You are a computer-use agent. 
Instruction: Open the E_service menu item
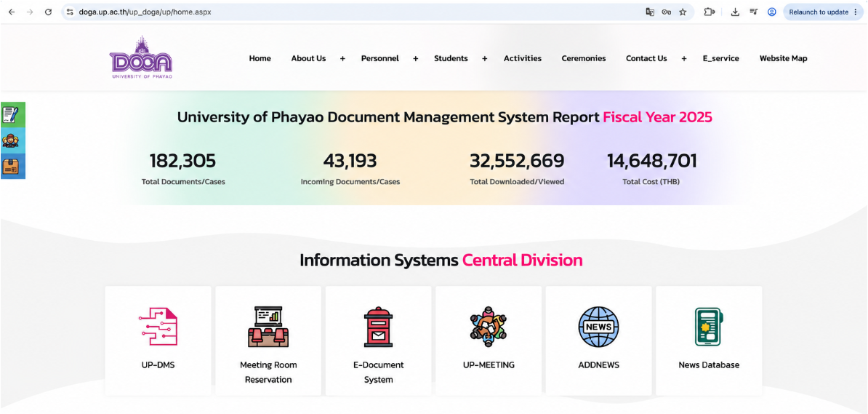720,58
